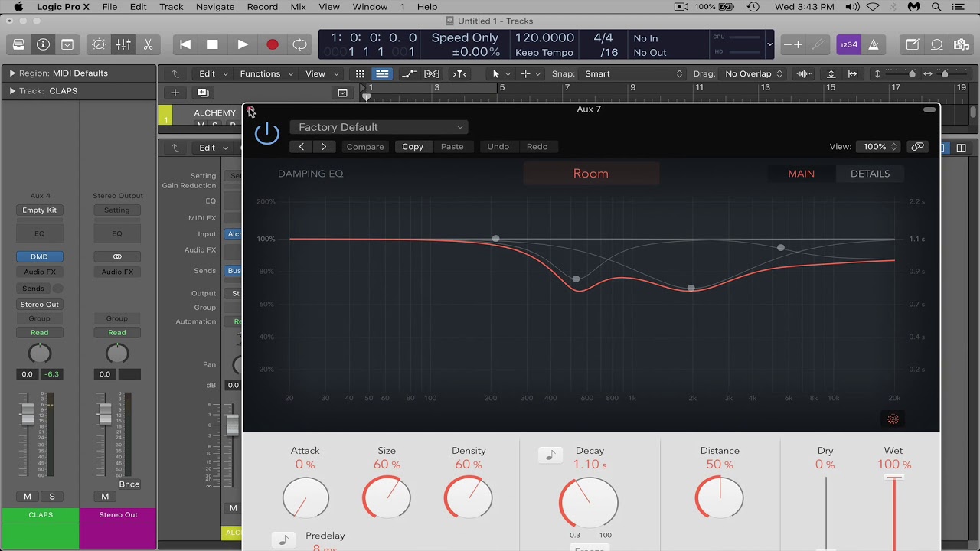Go to beginning transport button
The height and width of the screenshot is (551, 980).
[185, 44]
